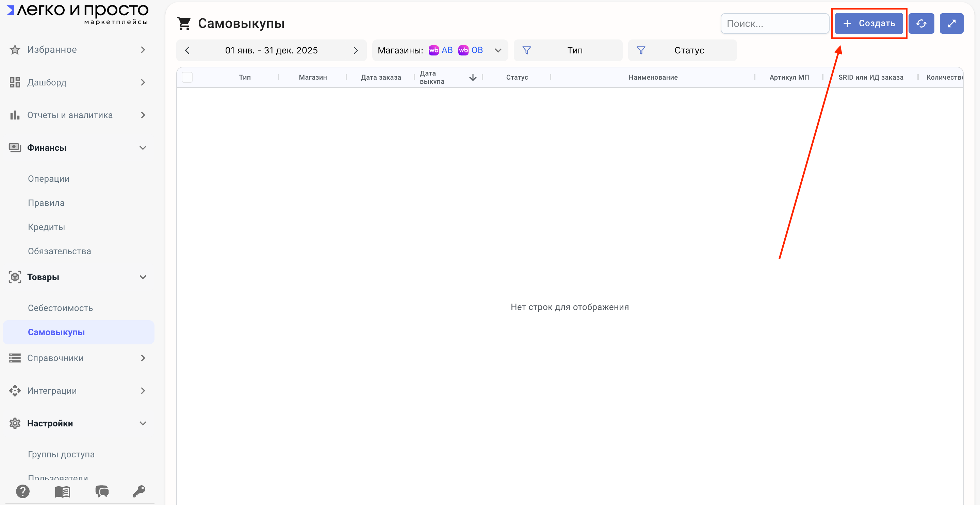Viewport: 980px width, 505px height.
Task: Click the key icon in sidebar footer
Action: click(x=139, y=491)
